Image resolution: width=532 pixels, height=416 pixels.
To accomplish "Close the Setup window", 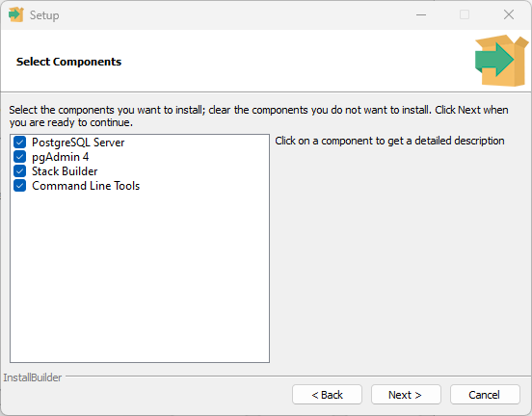I will click(x=509, y=14).
